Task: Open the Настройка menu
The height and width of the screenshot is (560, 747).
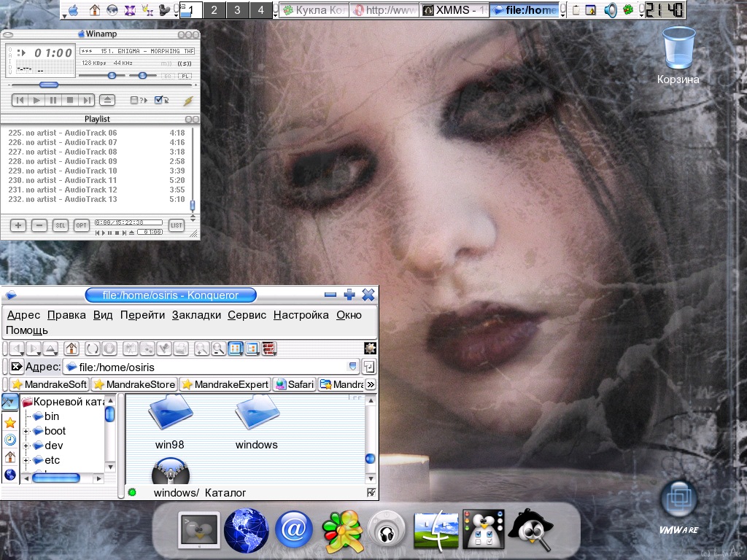Action: (301, 315)
